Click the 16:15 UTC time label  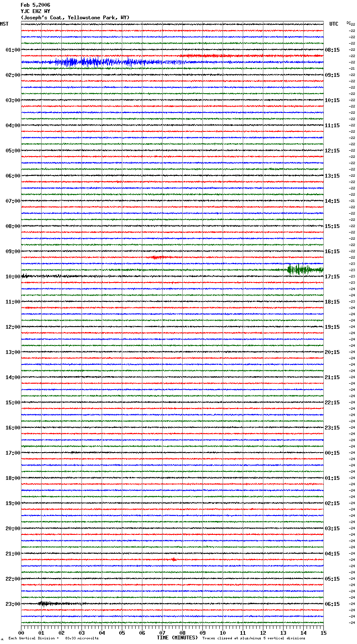coord(332,251)
